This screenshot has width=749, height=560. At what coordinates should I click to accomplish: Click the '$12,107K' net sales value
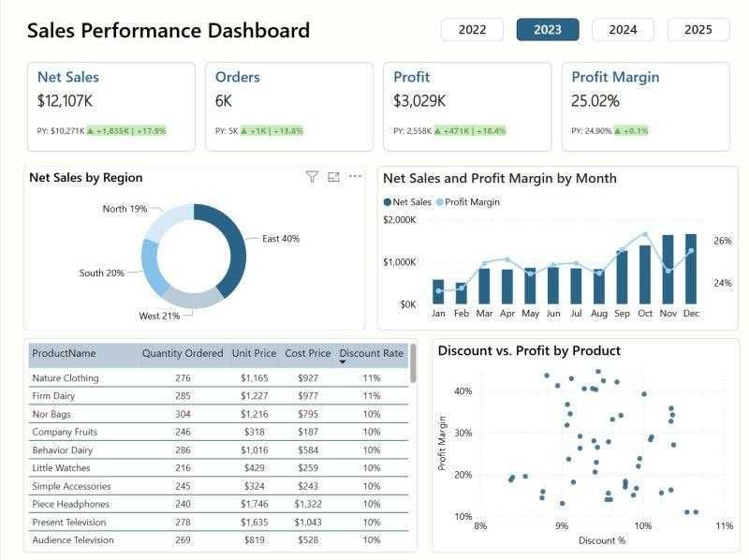click(65, 101)
